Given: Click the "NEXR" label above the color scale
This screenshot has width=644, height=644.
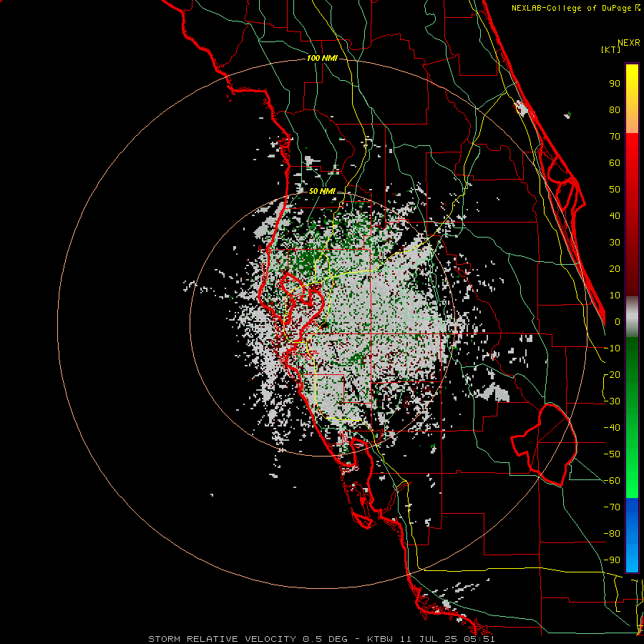Looking at the screenshot, I should pyautogui.click(x=628, y=42).
